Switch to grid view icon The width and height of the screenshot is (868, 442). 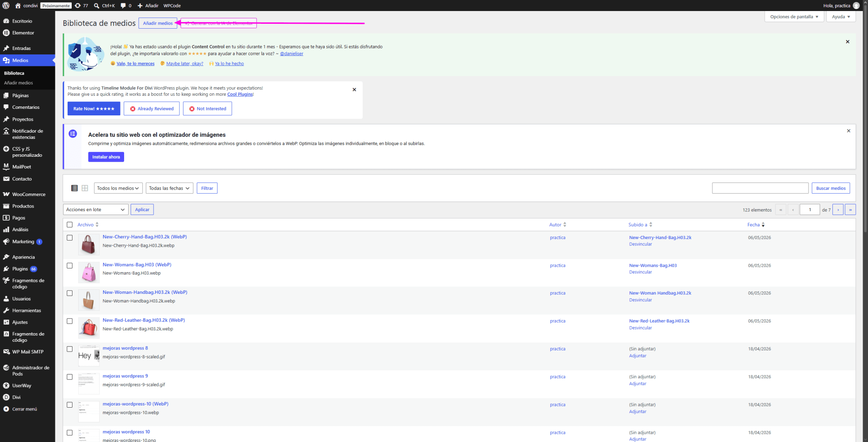pos(85,188)
